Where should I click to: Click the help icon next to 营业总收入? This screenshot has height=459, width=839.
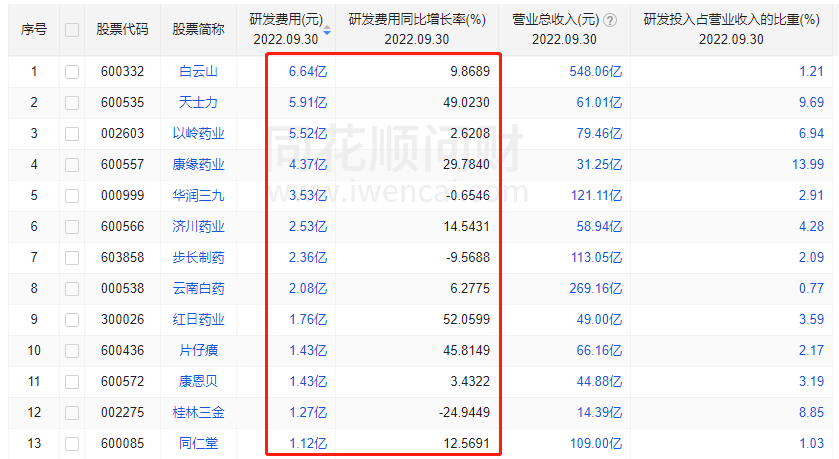click(x=609, y=20)
